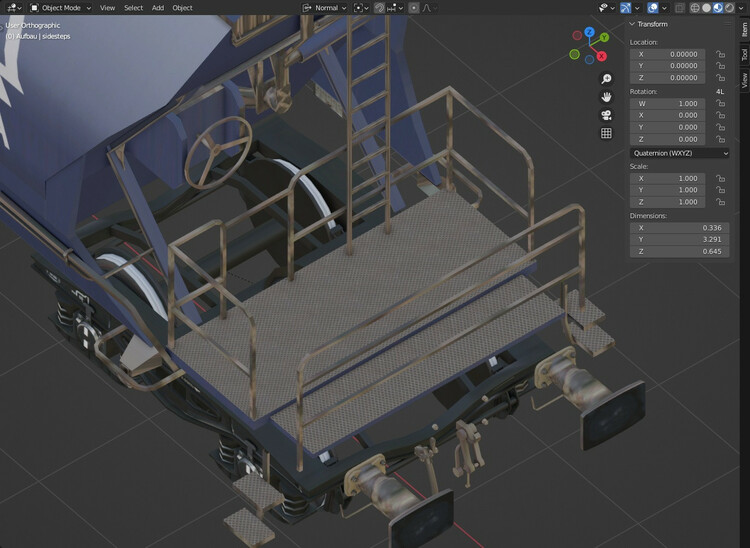This screenshot has height=548, width=750.
Task: Toggle the snap magnet icon
Action: (379, 8)
